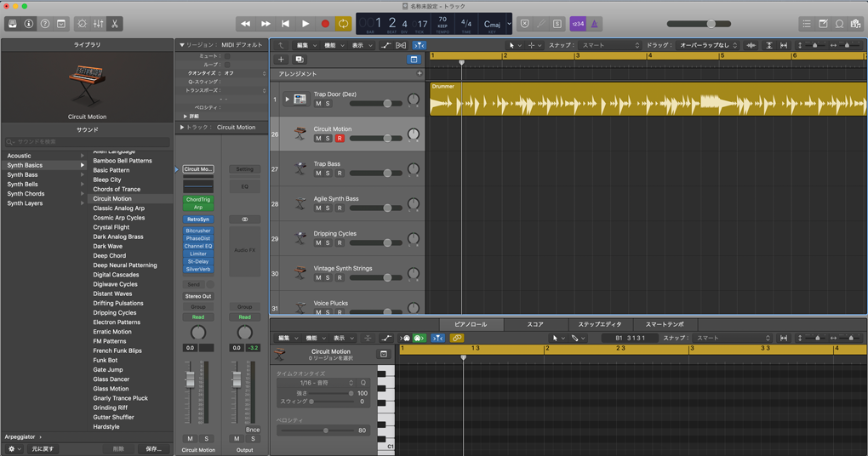Screen dimensions: 868x456
Task: Toggle the Solo S button in control bar
Action: 557,24
